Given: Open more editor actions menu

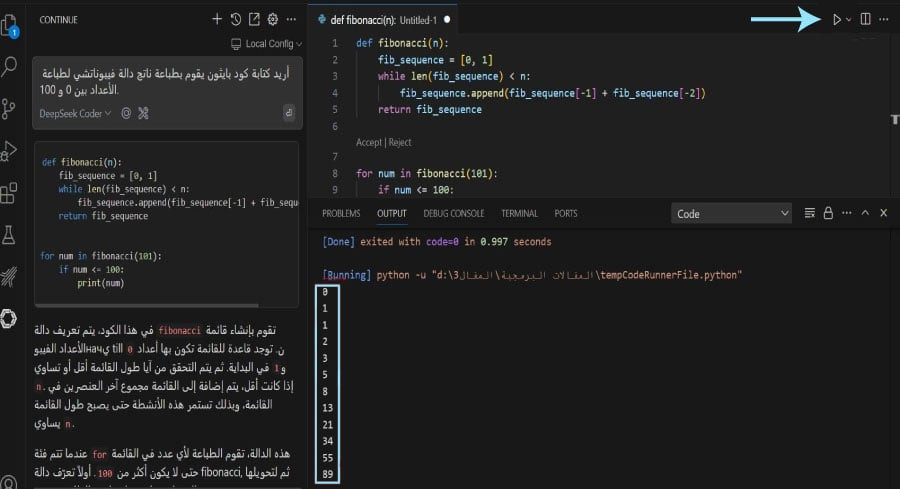Looking at the screenshot, I should (x=884, y=20).
